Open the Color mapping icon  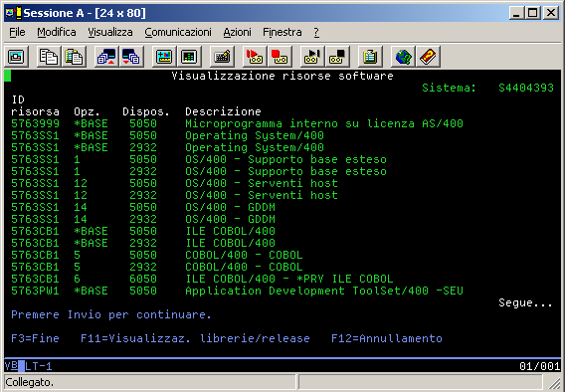click(189, 57)
